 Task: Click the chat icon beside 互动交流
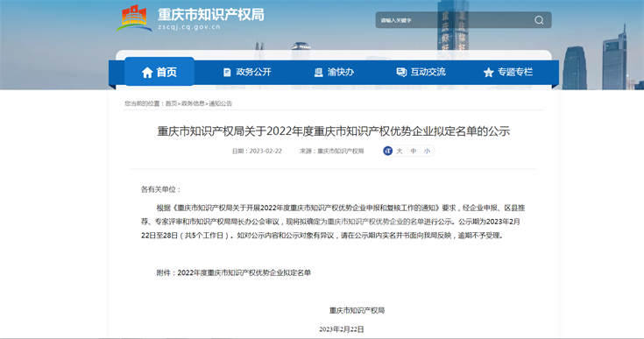401,72
